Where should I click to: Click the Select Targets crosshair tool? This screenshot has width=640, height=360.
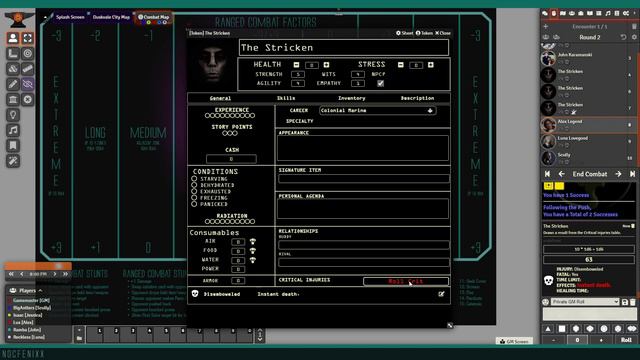tap(27, 38)
